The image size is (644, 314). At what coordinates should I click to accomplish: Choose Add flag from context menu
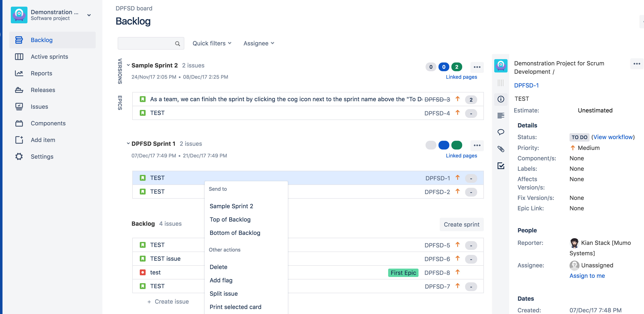221,280
